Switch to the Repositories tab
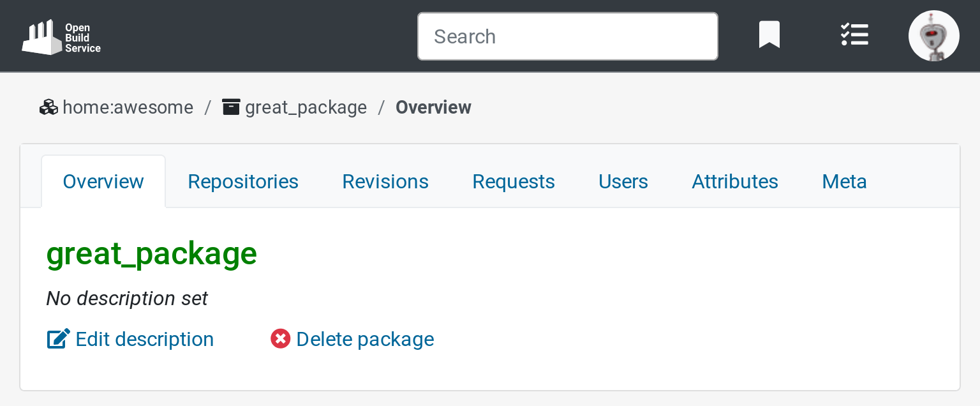Screen dimensions: 980x406 [x=243, y=182]
